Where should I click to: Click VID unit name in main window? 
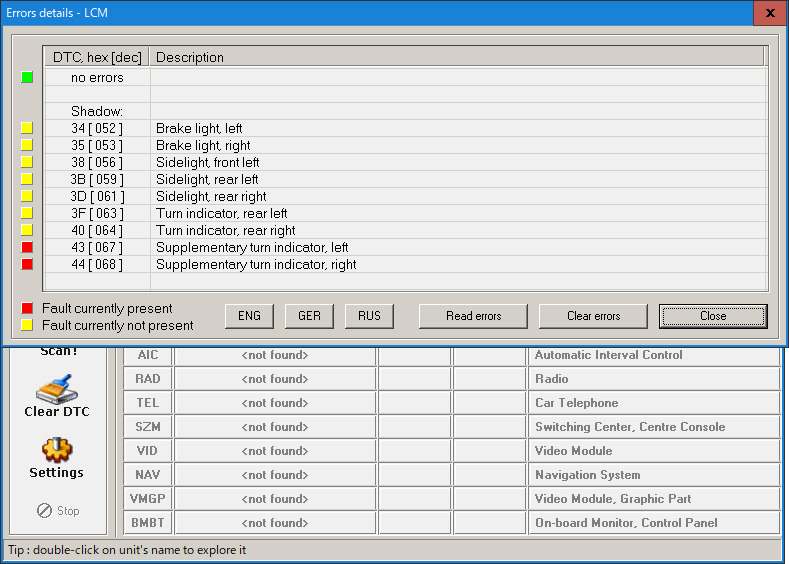point(148,451)
